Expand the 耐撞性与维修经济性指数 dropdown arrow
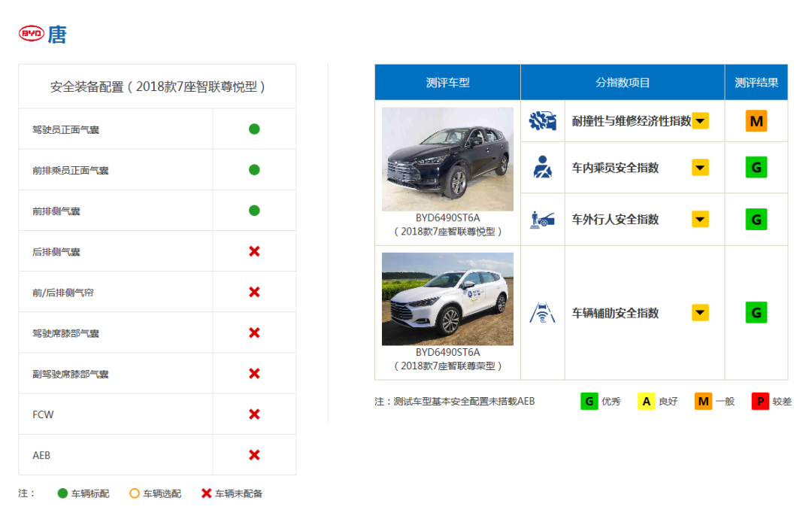 [x=700, y=120]
